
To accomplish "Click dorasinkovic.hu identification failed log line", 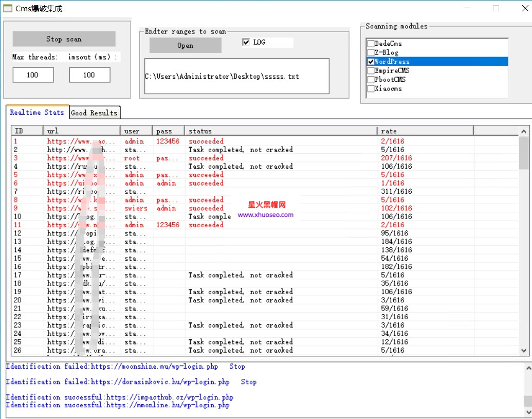I will [x=131, y=381].
